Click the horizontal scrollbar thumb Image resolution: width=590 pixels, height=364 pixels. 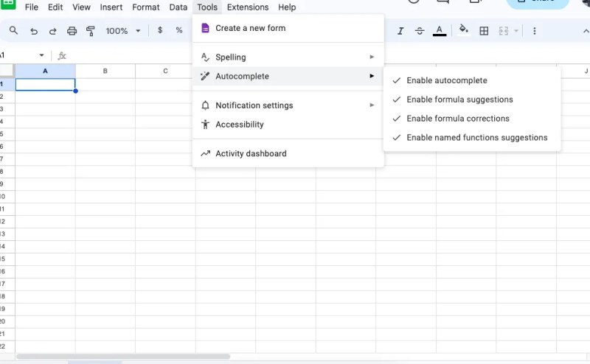point(123,356)
